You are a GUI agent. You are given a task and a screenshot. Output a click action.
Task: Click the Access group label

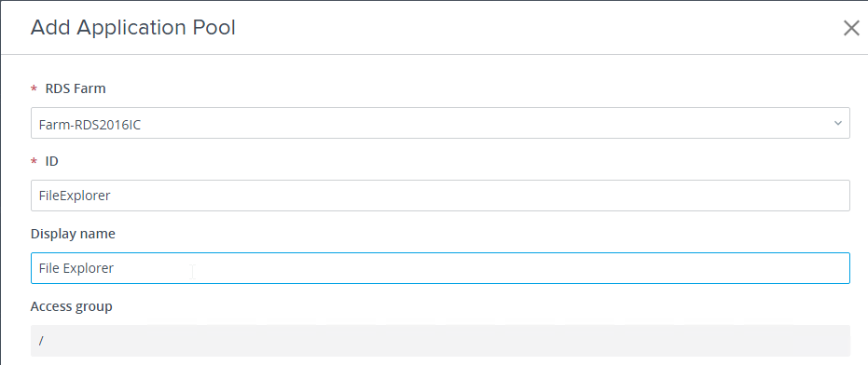[x=72, y=306]
